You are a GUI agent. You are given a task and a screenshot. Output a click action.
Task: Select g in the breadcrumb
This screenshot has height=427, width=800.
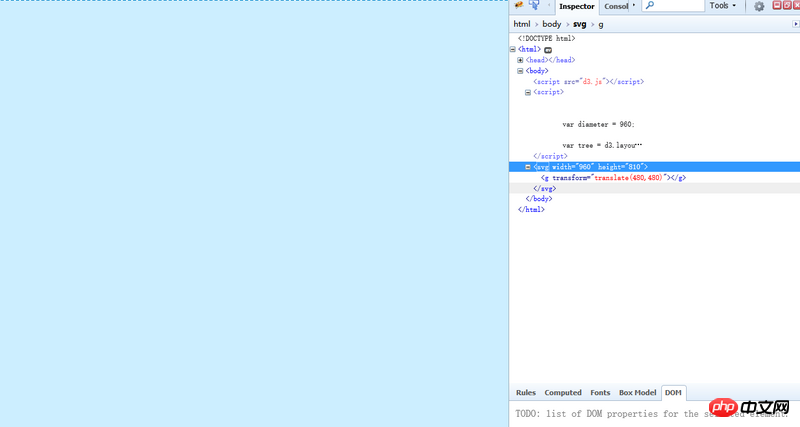coord(601,24)
